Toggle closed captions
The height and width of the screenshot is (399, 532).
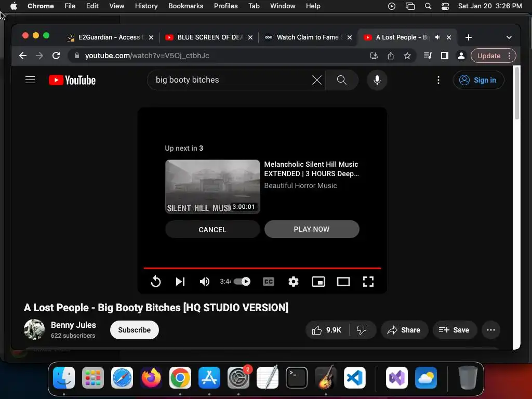click(269, 282)
